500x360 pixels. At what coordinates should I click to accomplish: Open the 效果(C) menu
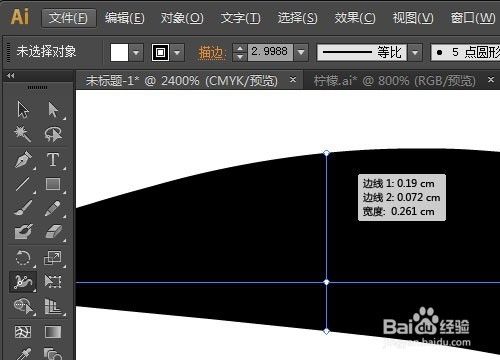tap(355, 18)
